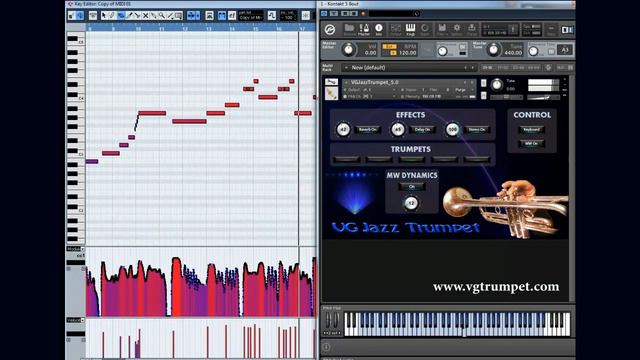Click the MW On control button
The image size is (640, 360).
click(531, 143)
